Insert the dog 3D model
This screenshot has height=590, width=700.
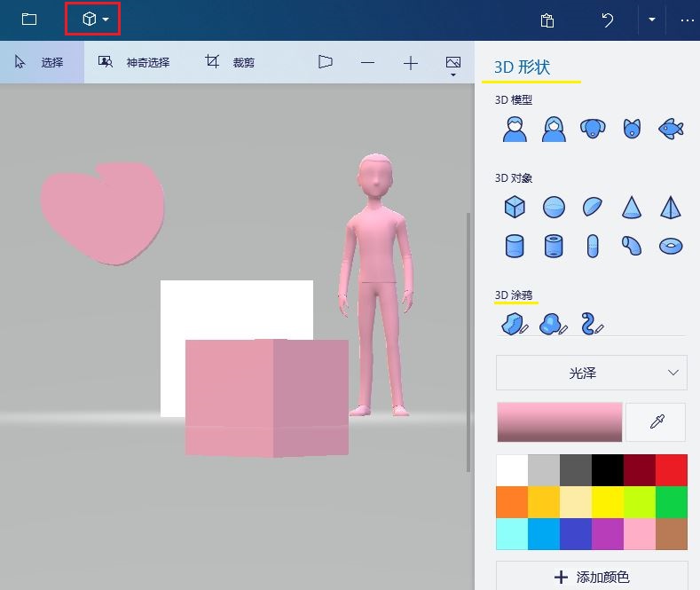tap(593, 129)
